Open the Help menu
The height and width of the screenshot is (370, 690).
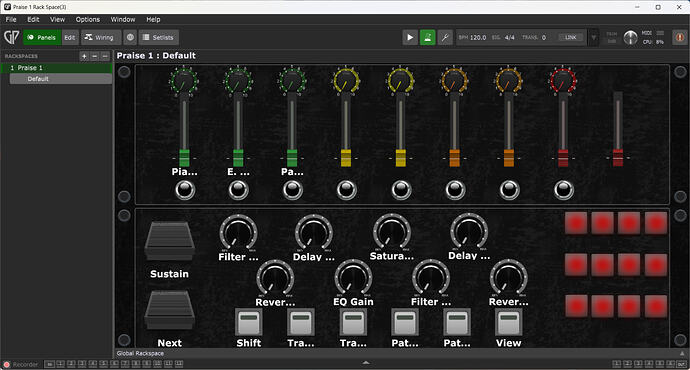[x=153, y=19]
